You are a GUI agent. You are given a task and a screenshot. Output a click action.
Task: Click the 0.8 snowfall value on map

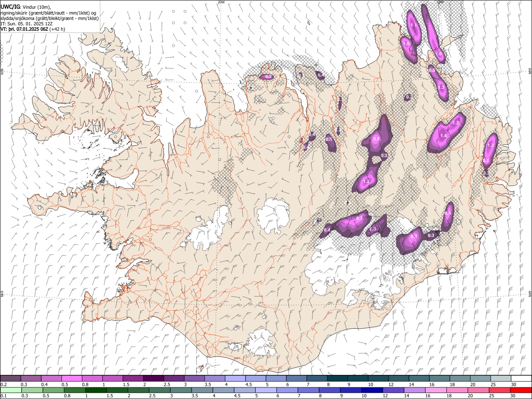(x=377, y=139)
